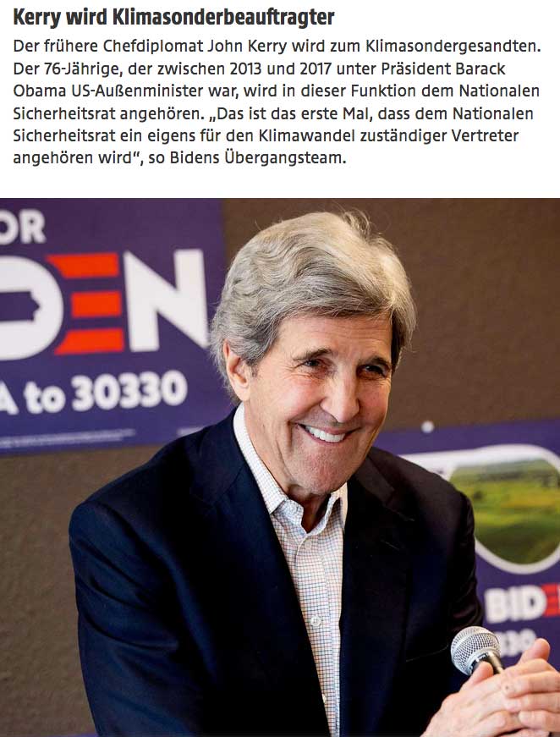Image resolution: width=560 pixels, height=737 pixels.
Task: Click the word "Klimasondergesandten" in the text
Action: point(451,47)
